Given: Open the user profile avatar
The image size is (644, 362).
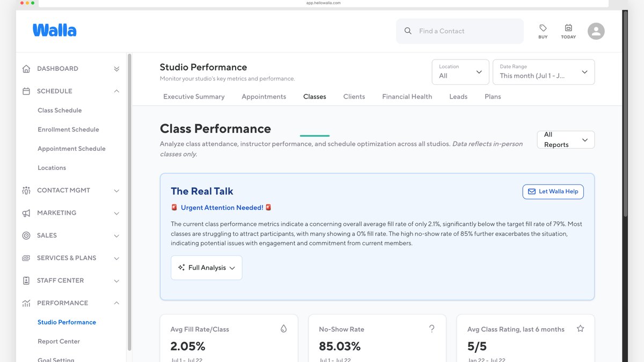Looking at the screenshot, I should pyautogui.click(x=596, y=31).
